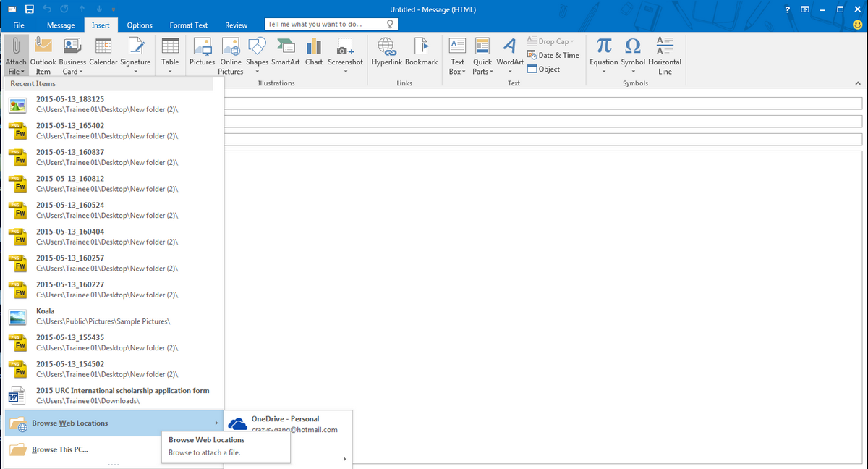Click the Redo arrow in Quick Access toolbar
The image size is (868, 469).
pos(64,9)
